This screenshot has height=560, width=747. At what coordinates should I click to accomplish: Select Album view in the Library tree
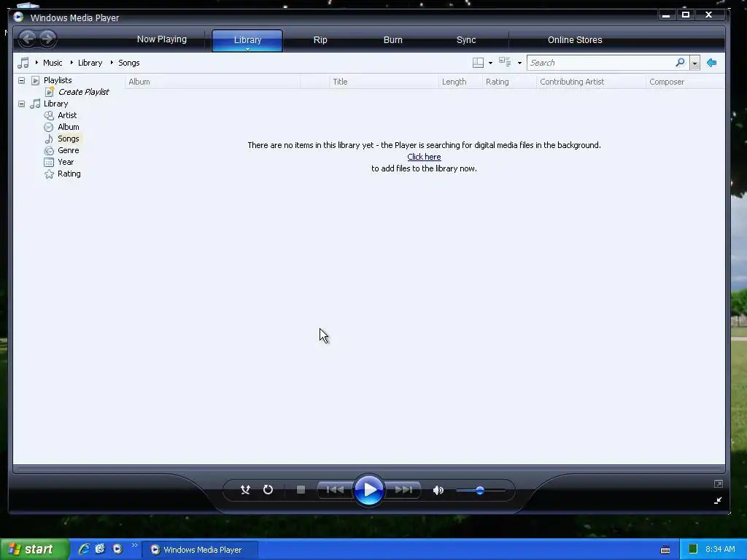tap(68, 127)
